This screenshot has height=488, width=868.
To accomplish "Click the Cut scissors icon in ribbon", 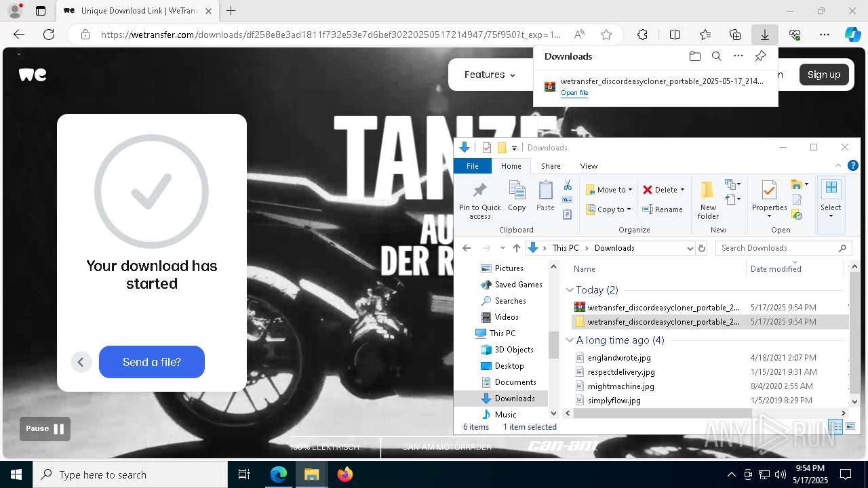I will pos(568,186).
